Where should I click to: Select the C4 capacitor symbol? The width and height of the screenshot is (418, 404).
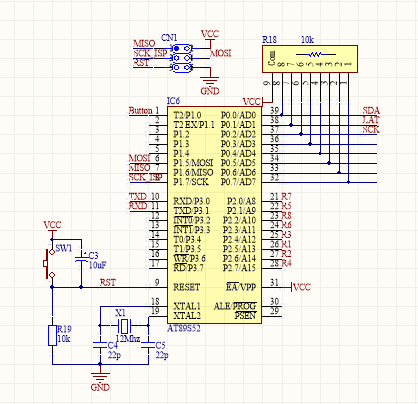tap(99, 345)
